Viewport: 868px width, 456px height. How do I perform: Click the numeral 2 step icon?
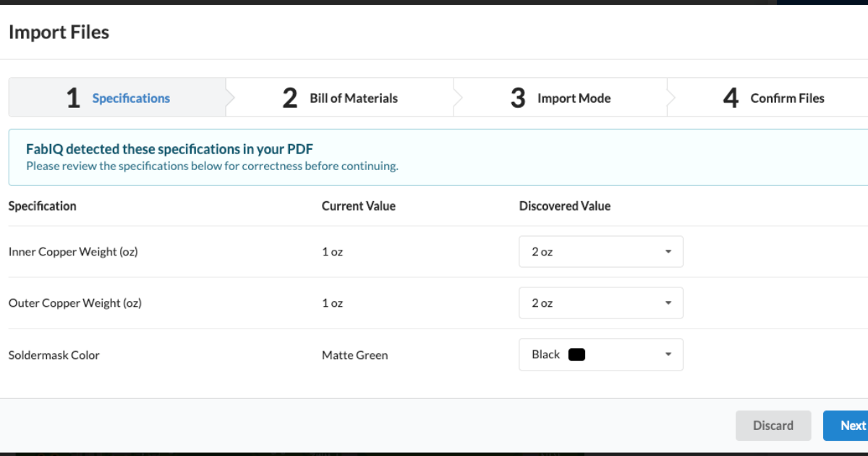pyautogui.click(x=289, y=98)
